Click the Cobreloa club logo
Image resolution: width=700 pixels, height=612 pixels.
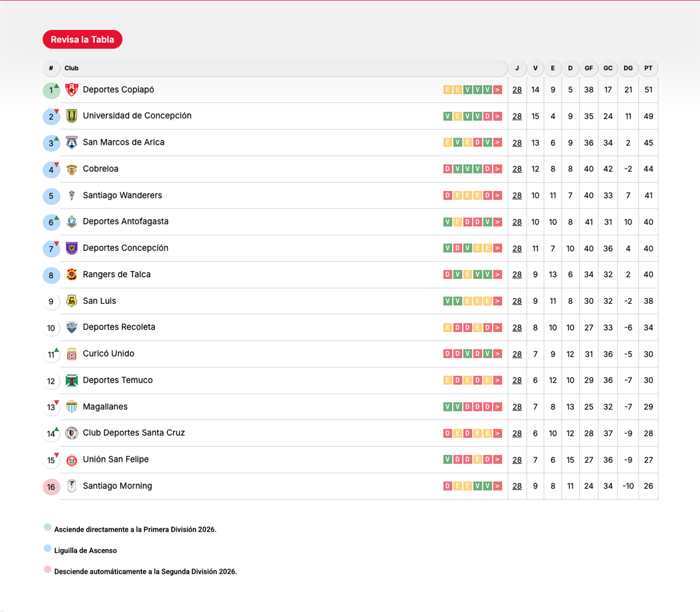pyautogui.click(x=72, y=169)
